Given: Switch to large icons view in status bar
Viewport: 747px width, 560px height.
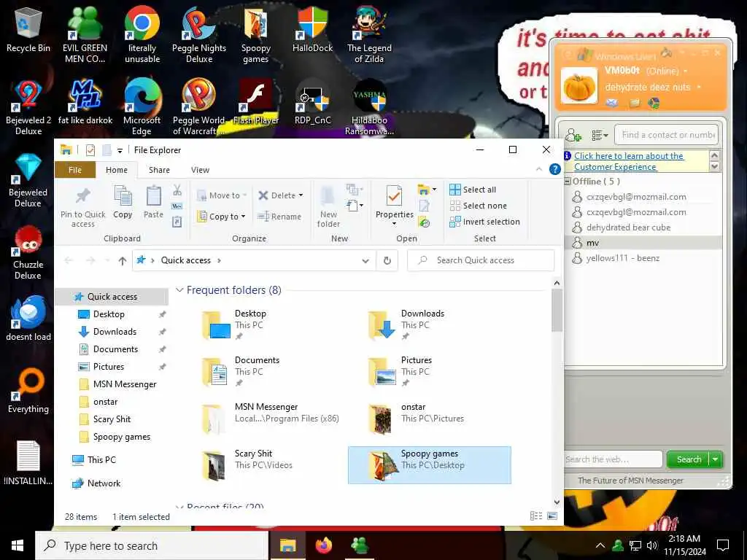Looking at the screenshot, I should (x=552, y=516).
